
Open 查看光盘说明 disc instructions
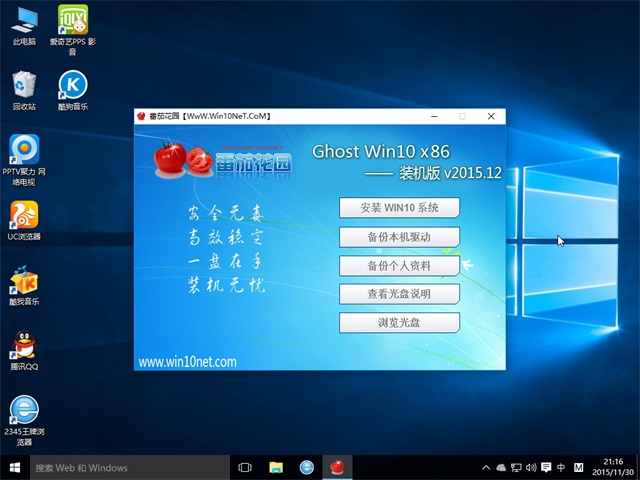click(399, 294)
